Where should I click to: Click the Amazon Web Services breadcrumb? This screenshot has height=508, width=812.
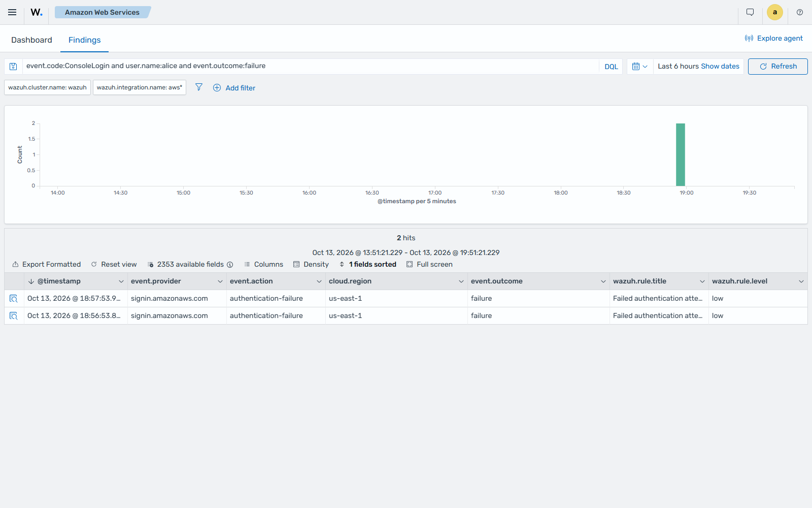(x=102, y=12)
